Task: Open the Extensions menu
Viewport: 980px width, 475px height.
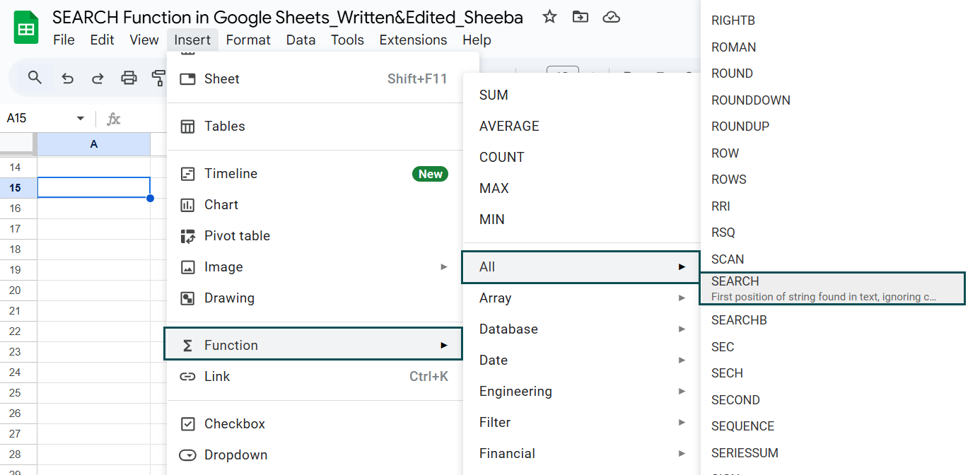Action: point(413,40)
